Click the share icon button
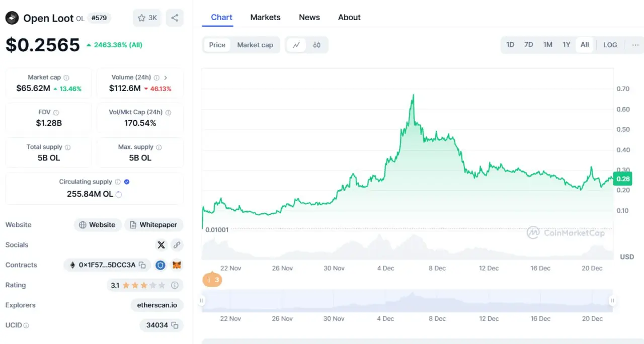Image resolution: width=644 pixels, height=344 pixels. click(175, 18)
